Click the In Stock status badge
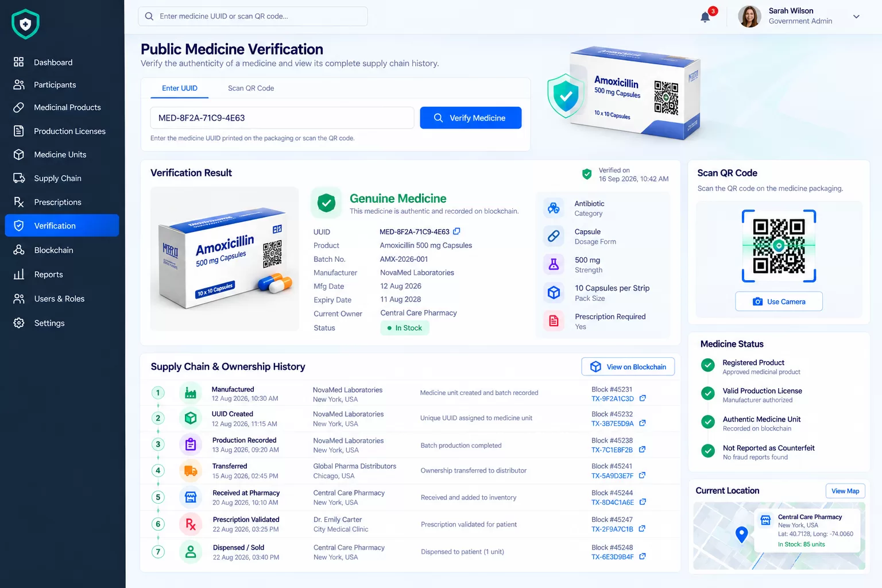 (x=404, y=328)
